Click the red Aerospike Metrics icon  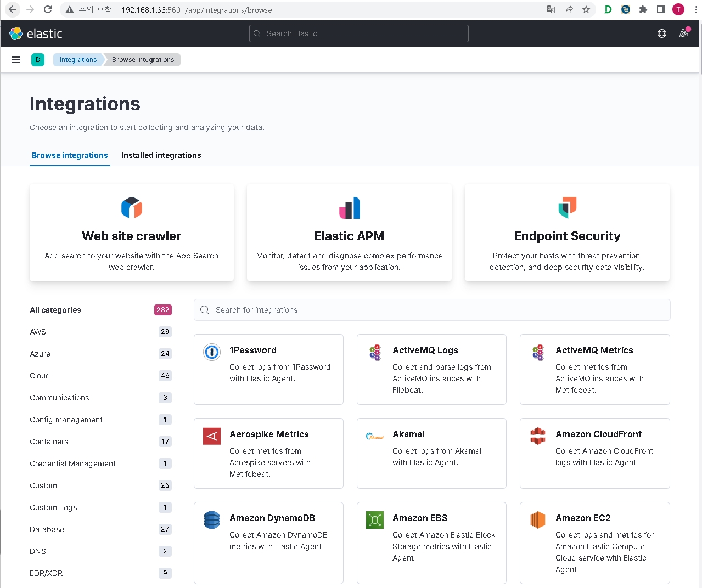pos(212,436)
